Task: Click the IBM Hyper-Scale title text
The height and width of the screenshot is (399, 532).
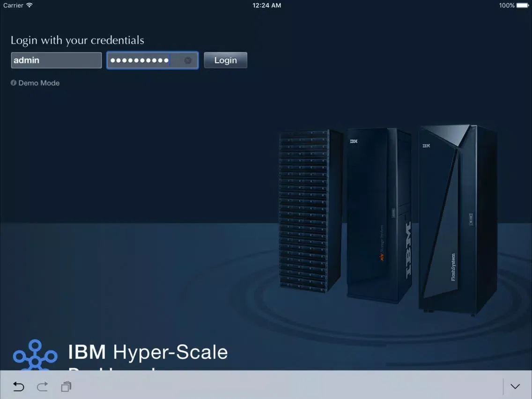Action: (148, 352)
